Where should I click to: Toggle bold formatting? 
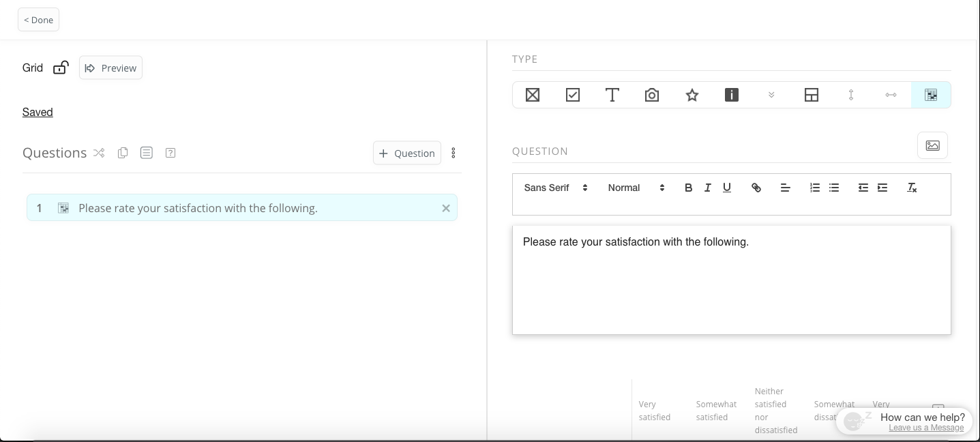click(688, 188)
